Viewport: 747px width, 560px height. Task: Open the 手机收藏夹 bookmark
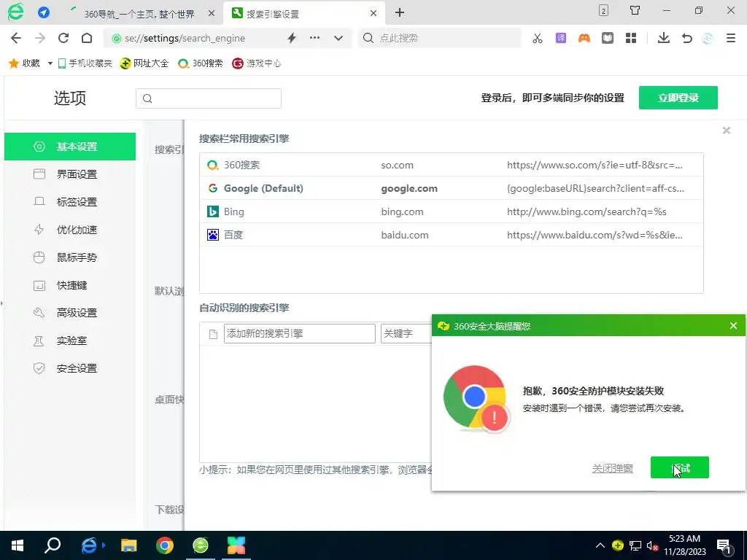tap(85, 63)
